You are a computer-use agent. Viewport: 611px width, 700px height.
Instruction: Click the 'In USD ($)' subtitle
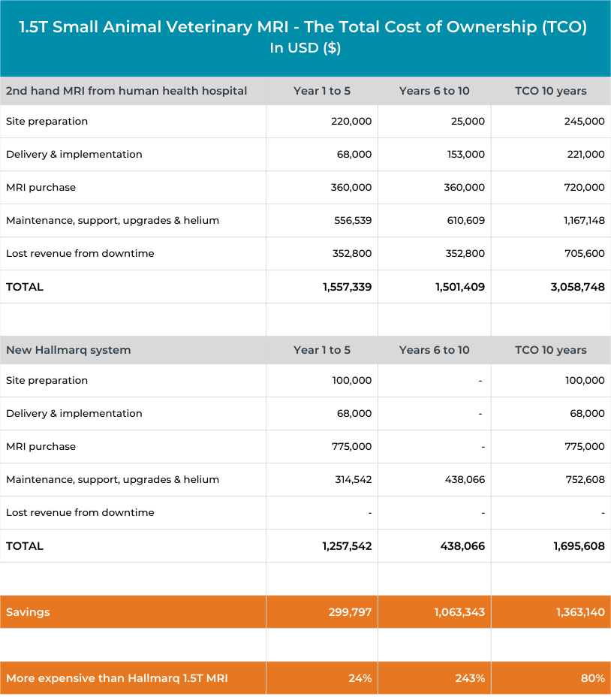[x=305, y=48]
